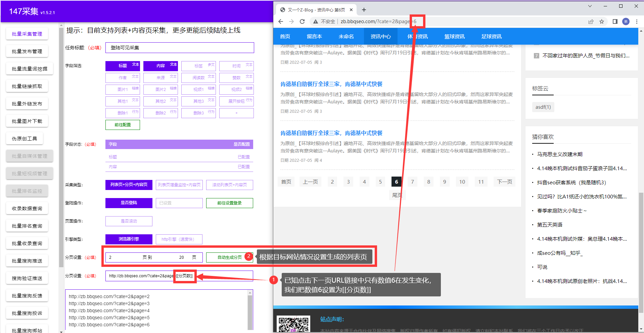Open 首页 in site navigation

tap(285, 36)
